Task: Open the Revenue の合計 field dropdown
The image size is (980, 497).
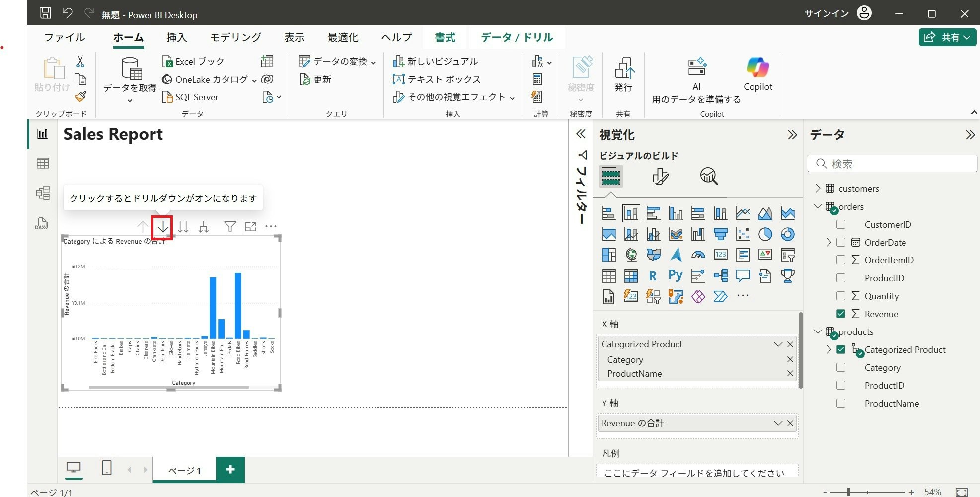Action: click(x=778, y=423)
